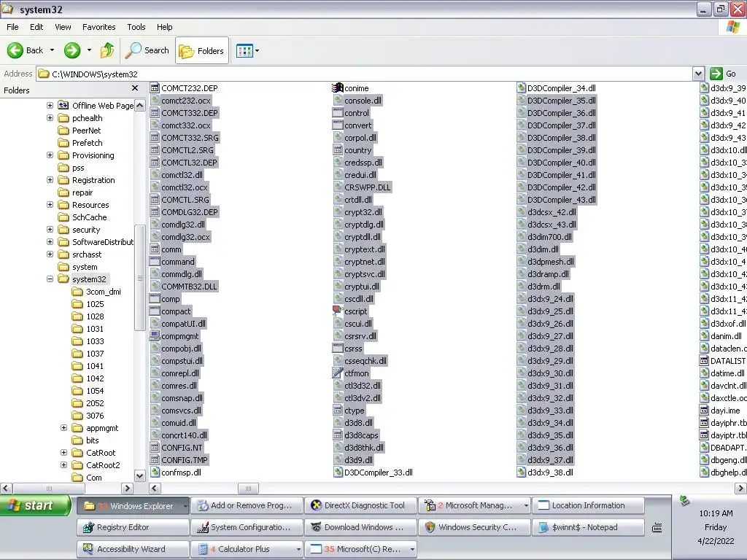Click the ctfmon pen icon
The width and height of the screenshot is (747, 560).
coord(337,373)
